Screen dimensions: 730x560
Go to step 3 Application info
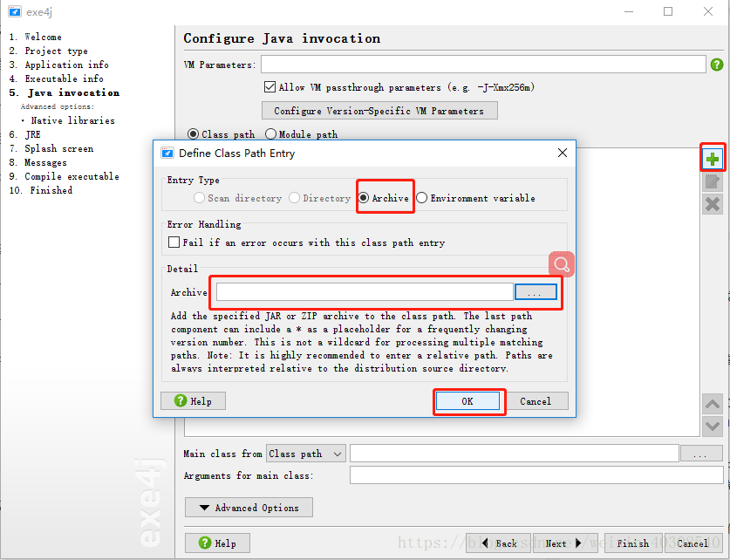[x=58, y=65]
